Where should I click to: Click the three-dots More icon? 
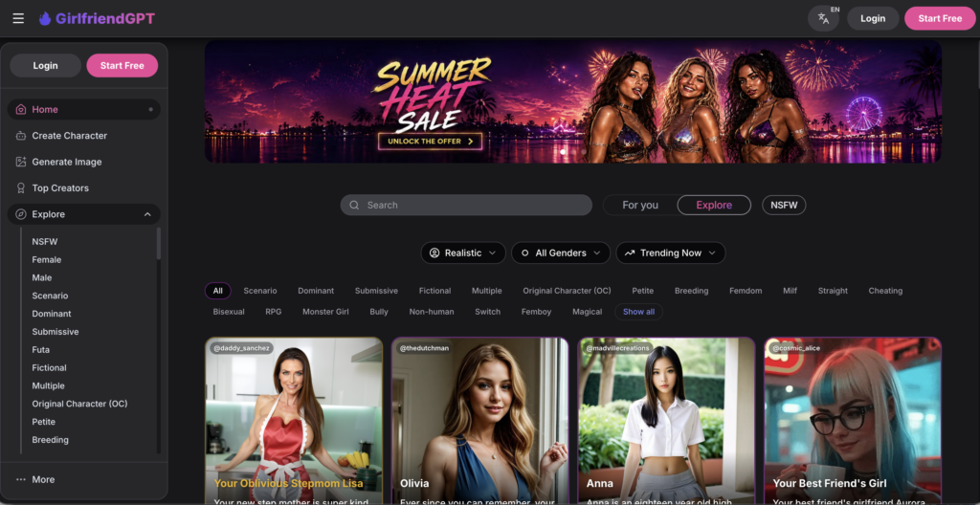coord(21,479)
